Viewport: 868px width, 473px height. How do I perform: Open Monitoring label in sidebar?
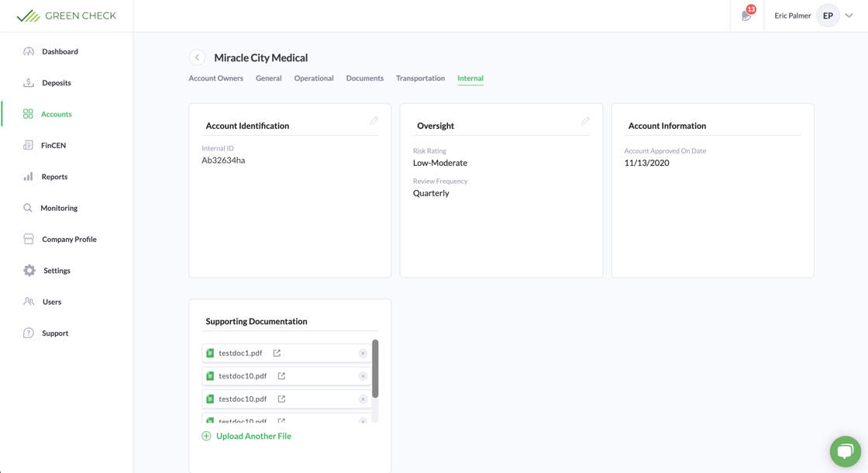click(x=59, y=208)
